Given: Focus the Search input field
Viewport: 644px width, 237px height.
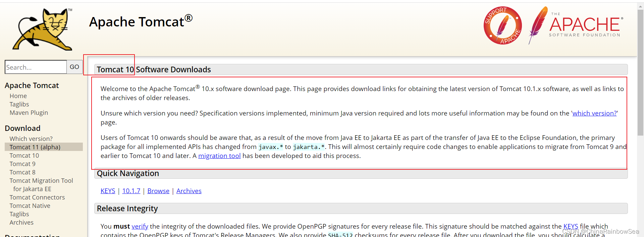Looking at the screenshot, I should pyautogui.click(x=36, y=67).
